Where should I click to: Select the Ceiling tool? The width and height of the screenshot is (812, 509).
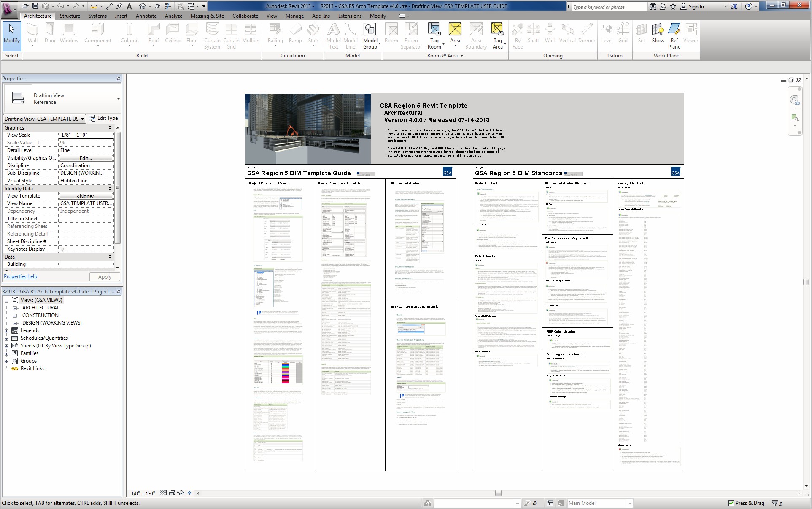coord(173,33)
